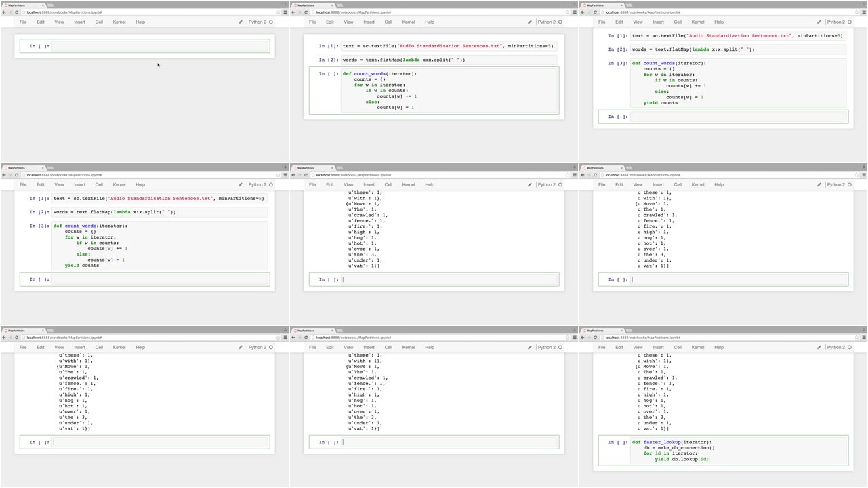Click 'yield db.lookup(id)' code line
Screen dimensions: 868x488
tap(682, 459)
